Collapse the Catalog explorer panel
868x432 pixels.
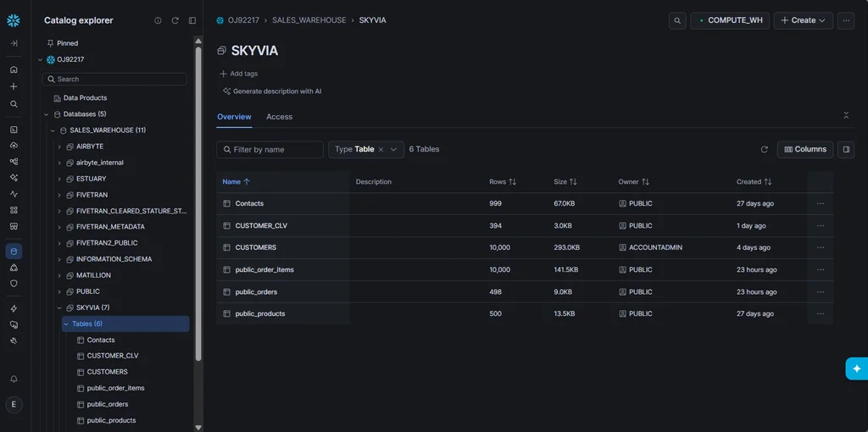(192, 20)
